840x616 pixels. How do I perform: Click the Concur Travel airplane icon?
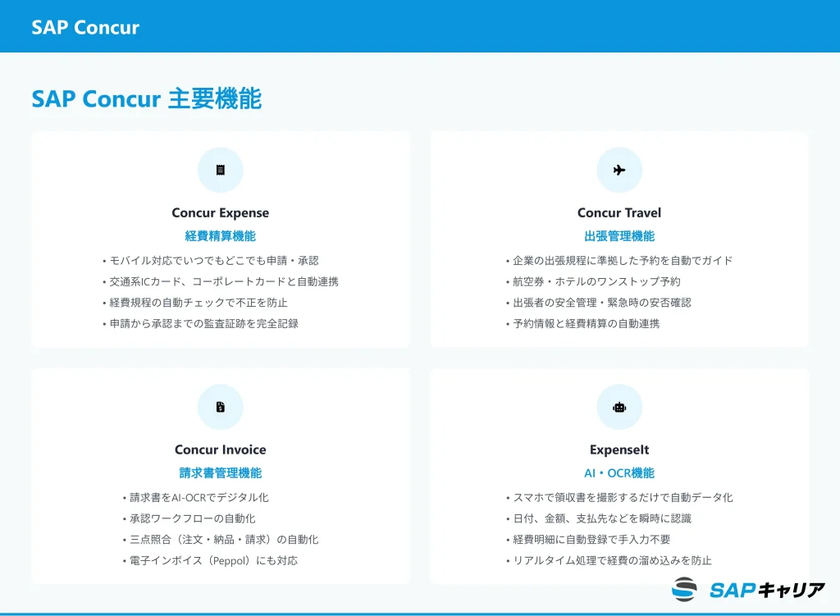pos(619,170)
